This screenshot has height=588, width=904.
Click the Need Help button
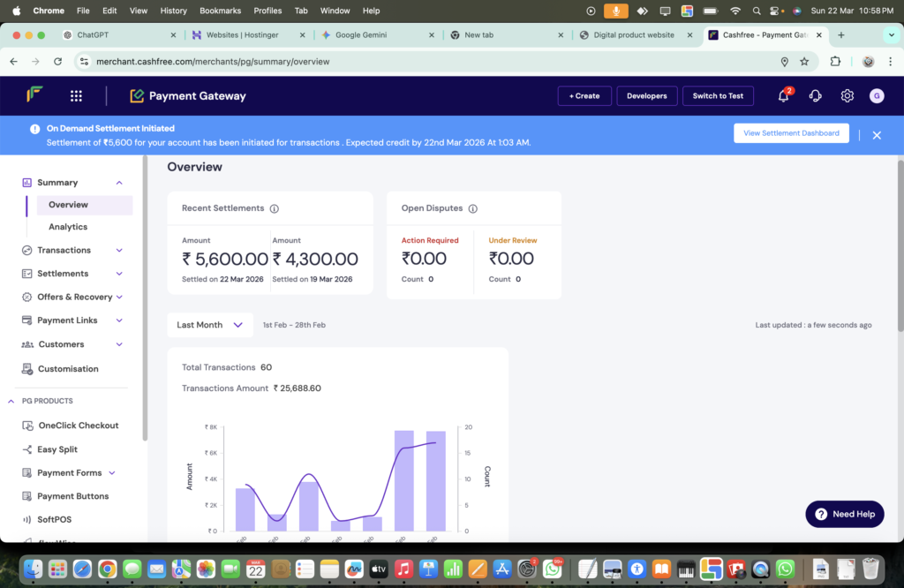(x=845, y=514)
